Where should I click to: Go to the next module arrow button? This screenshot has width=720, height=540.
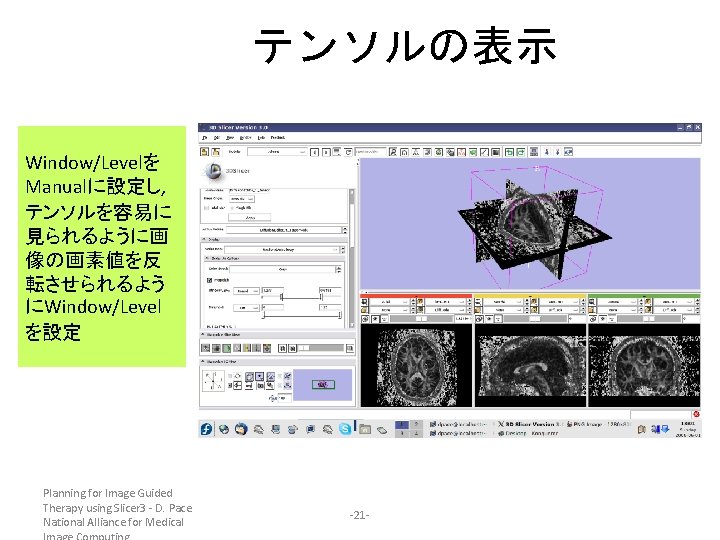326,152
